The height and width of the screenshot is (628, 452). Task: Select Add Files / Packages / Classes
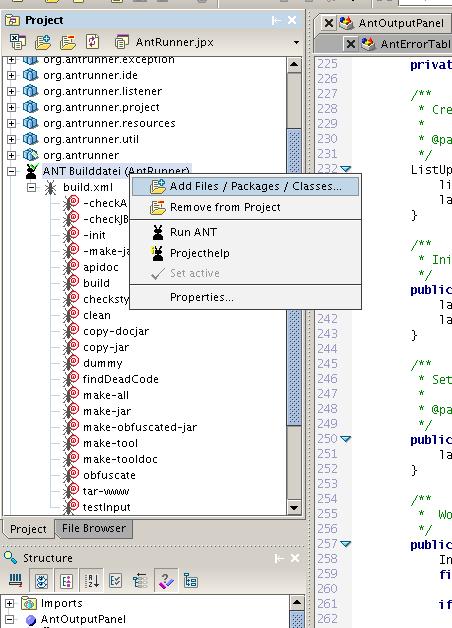(x=245, y=186)
